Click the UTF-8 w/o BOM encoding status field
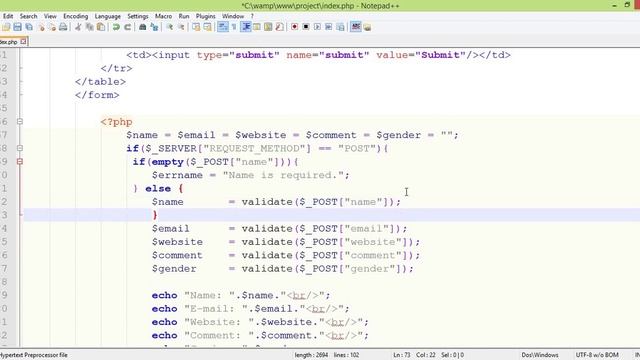The width and height of the screenshot is (640, 360). [597, 355]
